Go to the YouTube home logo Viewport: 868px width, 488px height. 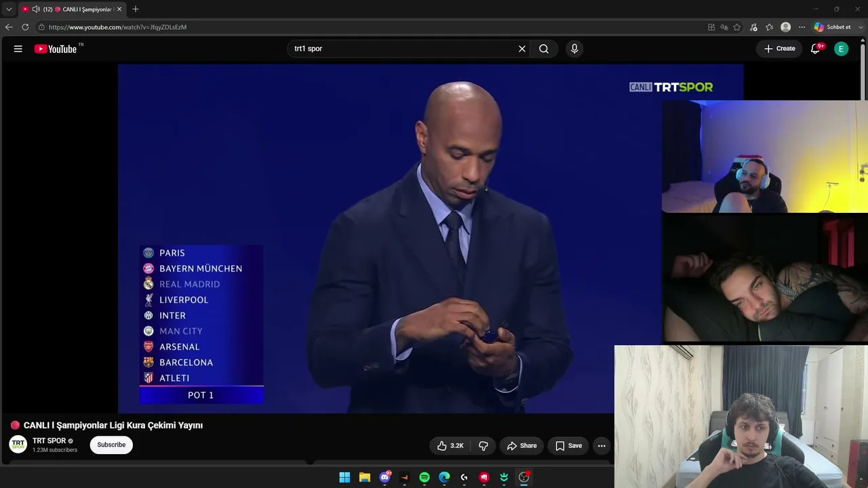(x=56, y=49)
